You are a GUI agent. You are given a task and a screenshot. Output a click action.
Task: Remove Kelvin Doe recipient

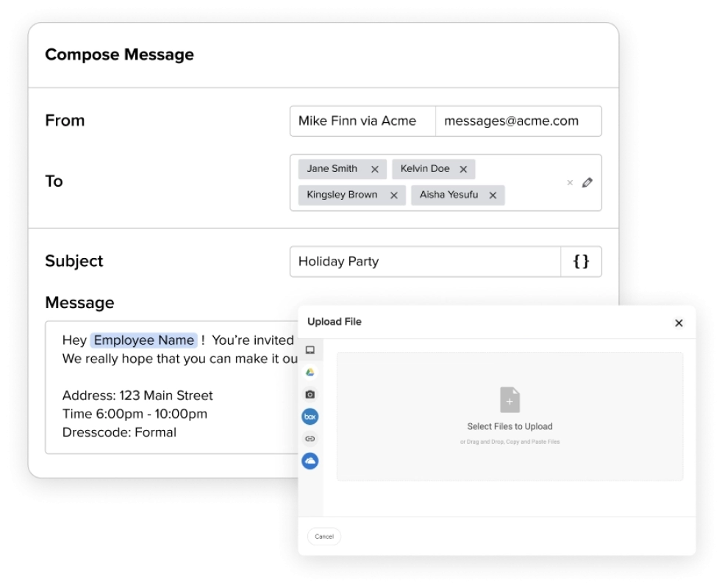463,168
